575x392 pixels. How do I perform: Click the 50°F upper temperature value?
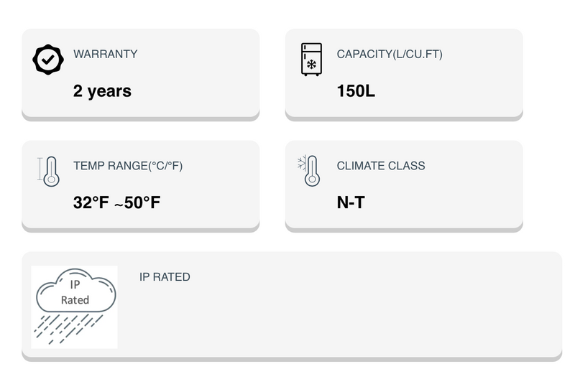click(x=142, y=203)
